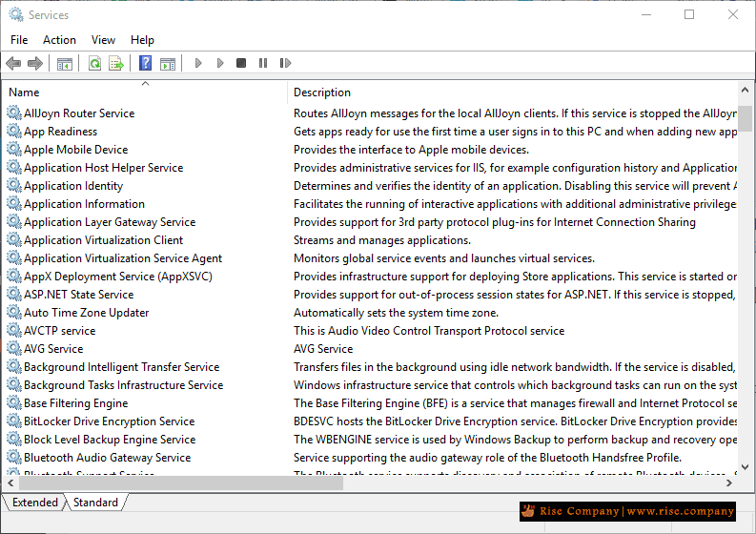Open the Help menu
The width and height of the screenshot is (756, 534).
pyautogui.click(x=142, y=39)
